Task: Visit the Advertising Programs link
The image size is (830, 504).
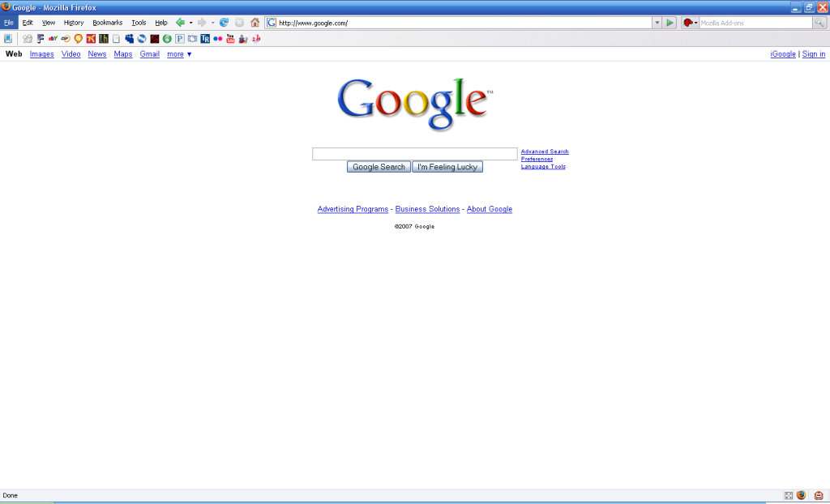Action: [x=353, y=209]
